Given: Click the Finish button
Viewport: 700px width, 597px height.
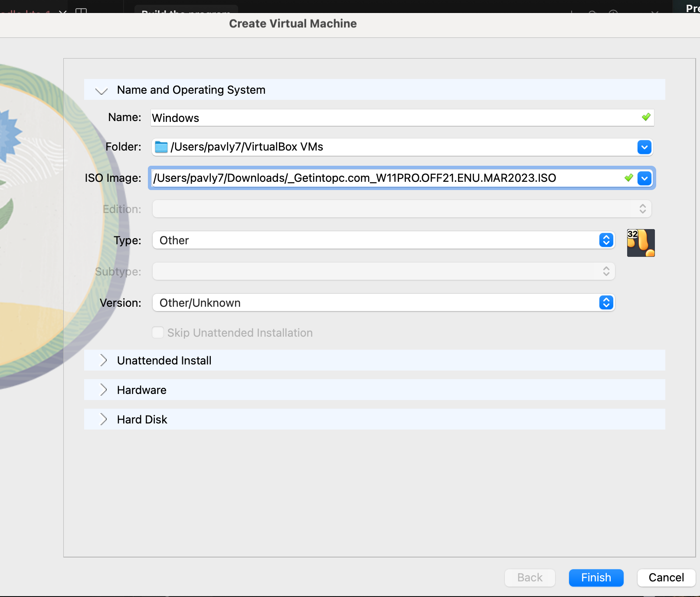Looking at the screenshot, I should pyautogui.click(x=596, y=577).
